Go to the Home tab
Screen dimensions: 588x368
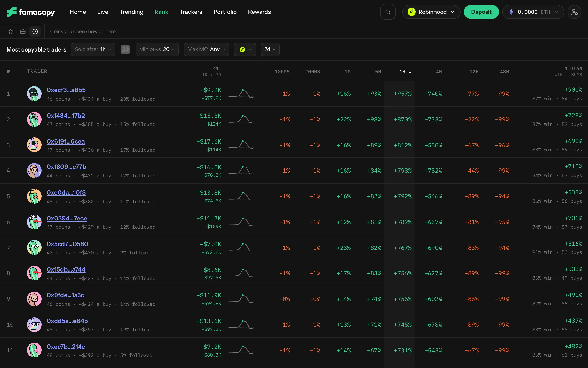(78, 12)
